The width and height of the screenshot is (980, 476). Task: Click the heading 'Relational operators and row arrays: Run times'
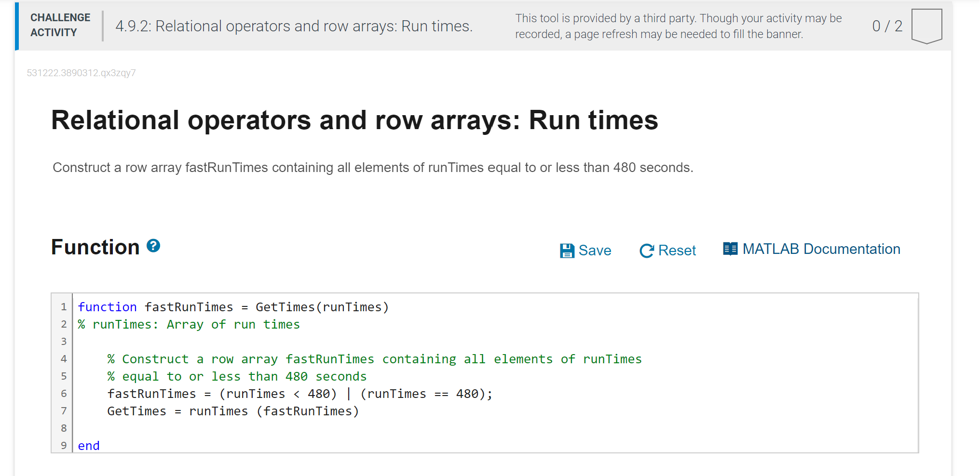[x=354, y=120]
